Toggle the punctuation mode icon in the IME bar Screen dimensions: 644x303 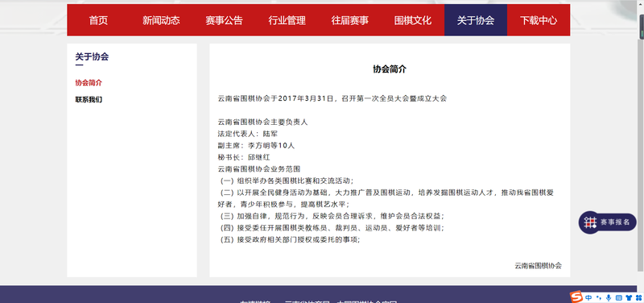(x=599, y=297)
